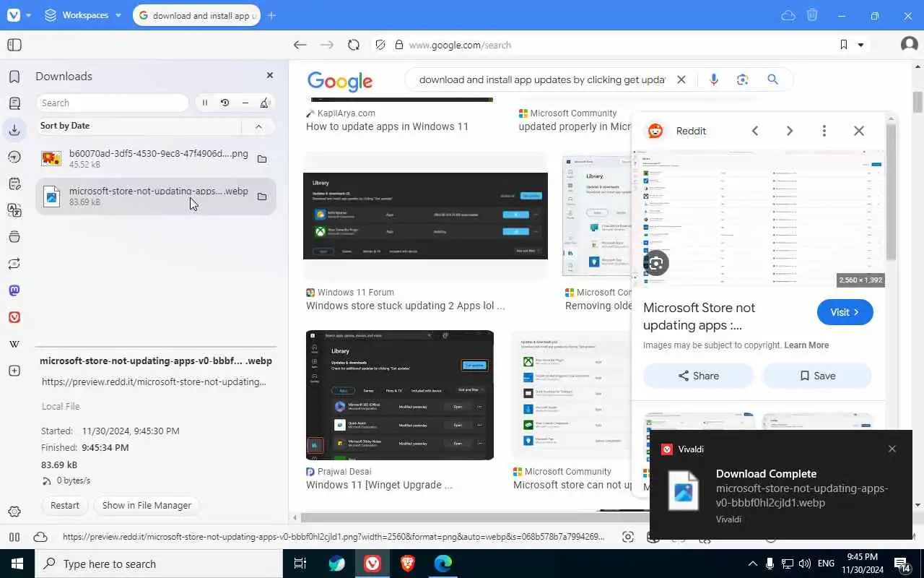Pause all downloads

205,103
